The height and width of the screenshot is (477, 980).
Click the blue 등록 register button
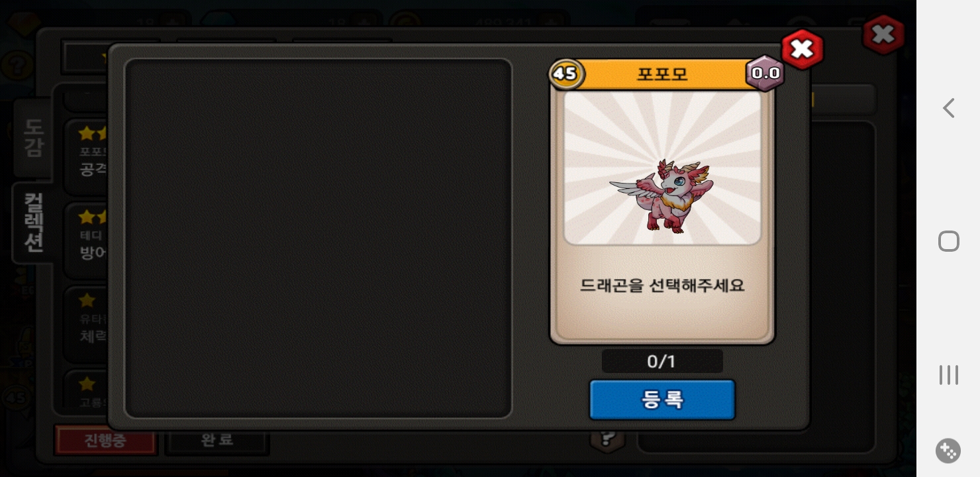[662, 399]
